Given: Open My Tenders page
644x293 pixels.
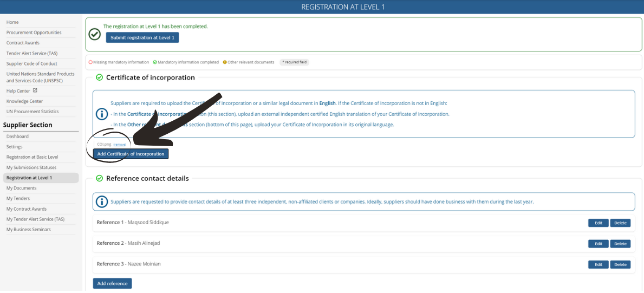Looking at the screenshot, I should tap(18, 198).
